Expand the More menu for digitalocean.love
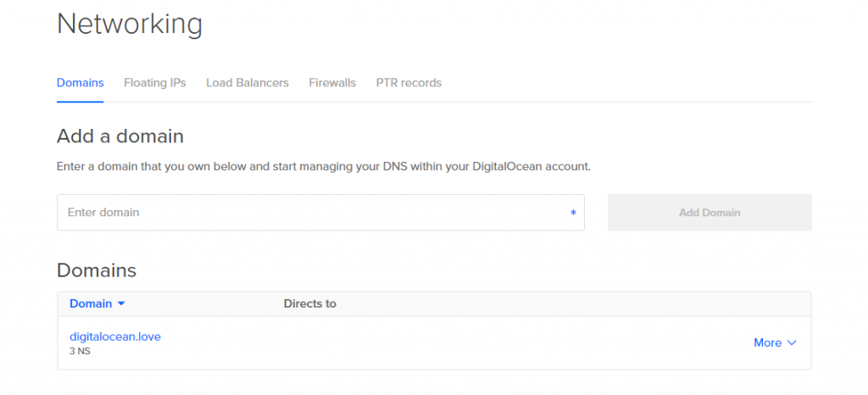 [767, 343]
